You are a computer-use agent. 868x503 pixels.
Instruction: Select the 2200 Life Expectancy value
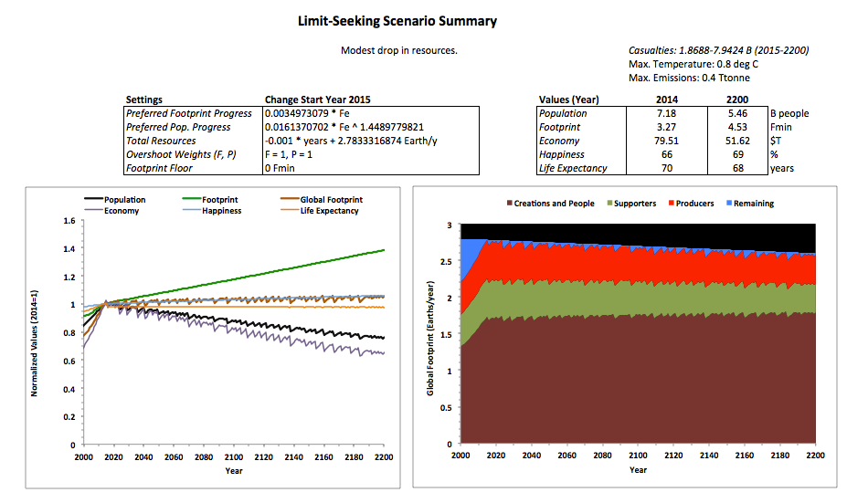click(736, 169)
